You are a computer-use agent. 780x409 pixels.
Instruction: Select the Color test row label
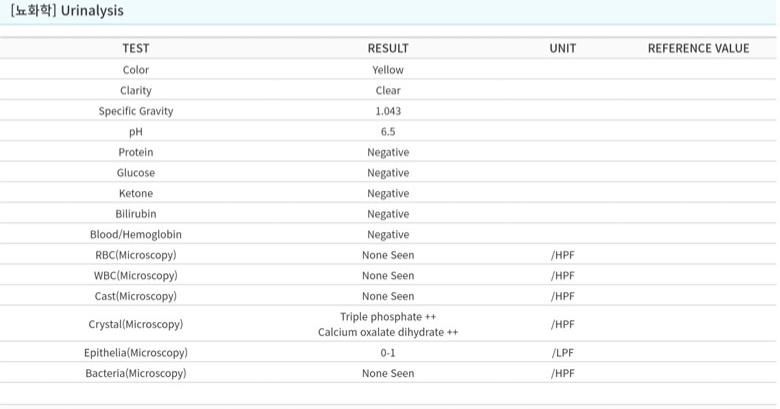click(x=136, y=70)
